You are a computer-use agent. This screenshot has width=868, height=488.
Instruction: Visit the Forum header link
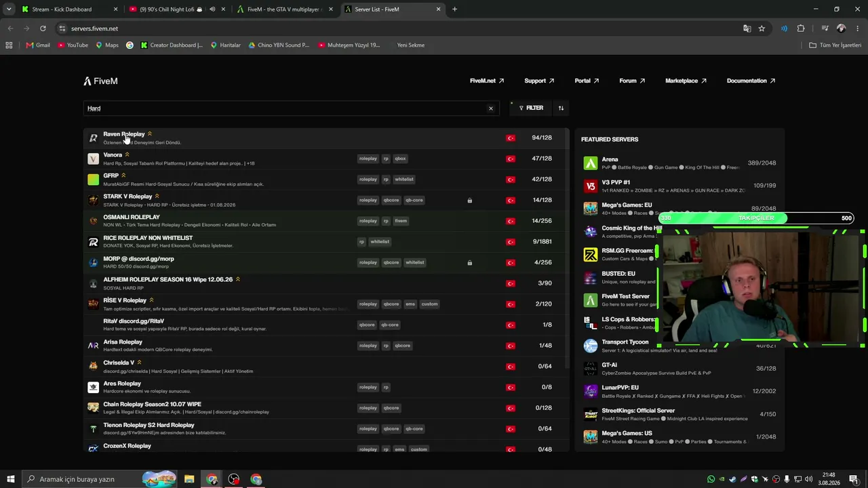pos(632,81)
